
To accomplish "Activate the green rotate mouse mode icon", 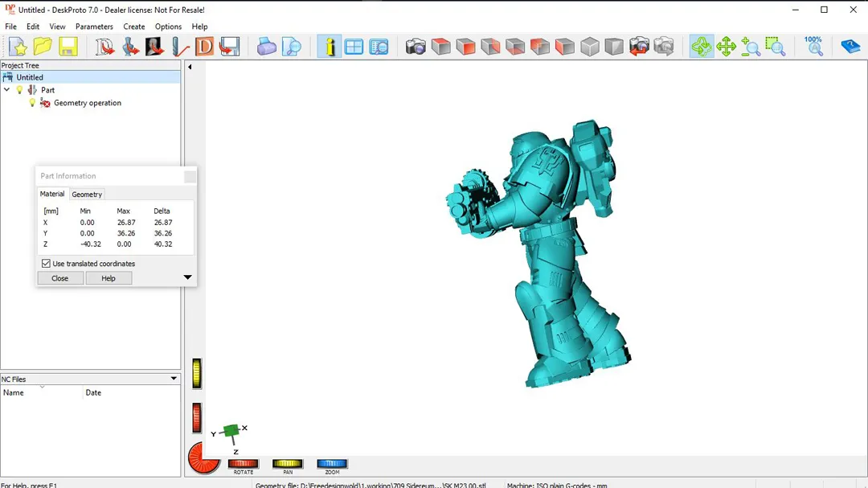I will [702, 47].
